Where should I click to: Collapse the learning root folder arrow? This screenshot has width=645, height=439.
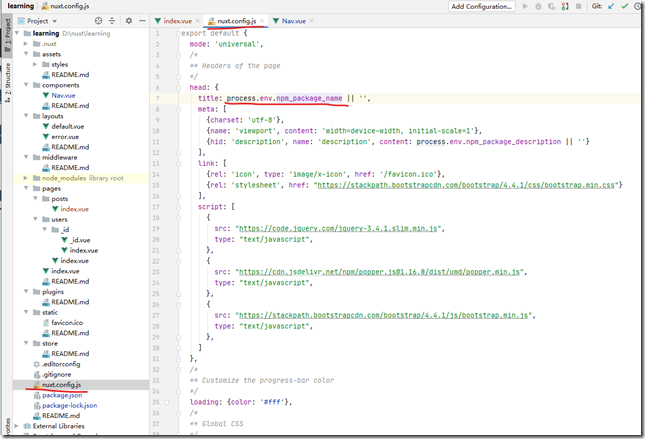pos(17,33)
